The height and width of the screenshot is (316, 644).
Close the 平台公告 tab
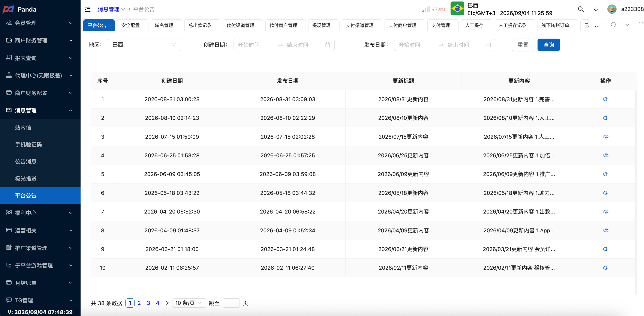pyautogui.click(x=111, y=26)
